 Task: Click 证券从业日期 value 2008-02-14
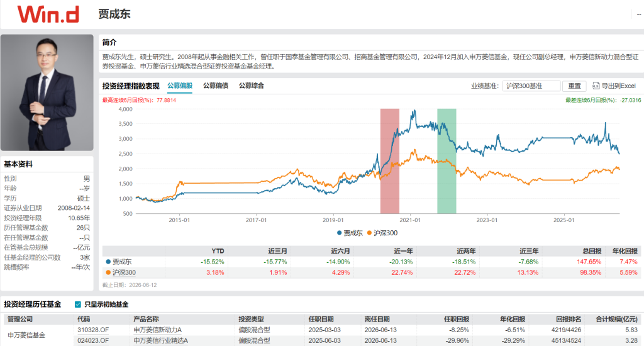[x=74, y=208]
